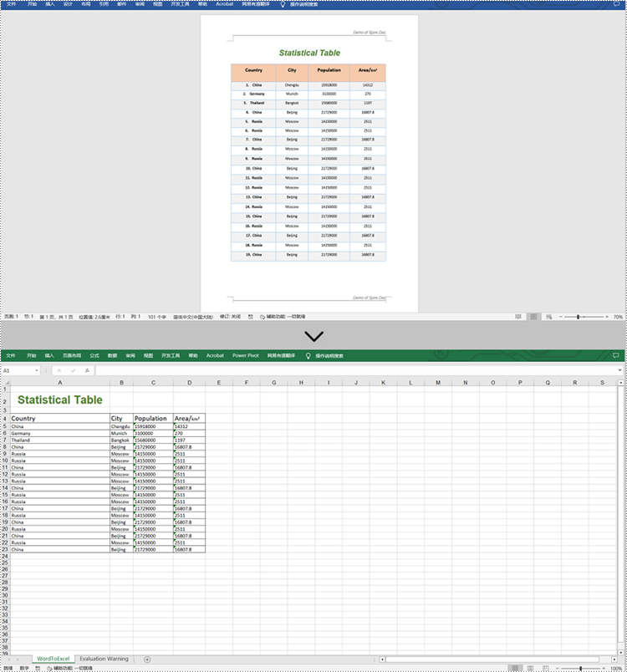Switch to the Evaluation Warning sheet tab
627x672 pixels.
(104, 659)
